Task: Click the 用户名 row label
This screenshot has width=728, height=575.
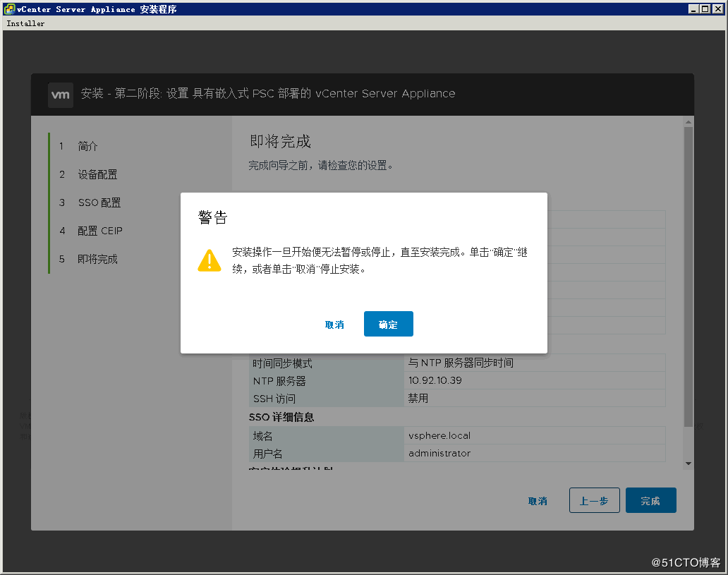Action: 267,454
